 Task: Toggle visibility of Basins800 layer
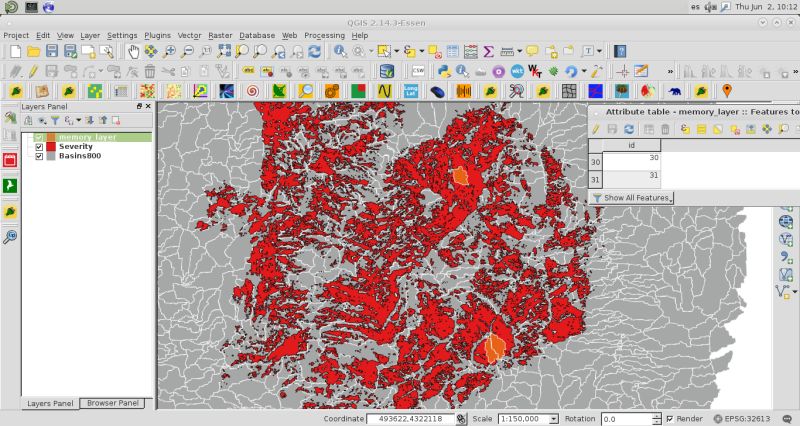[39, 156]
